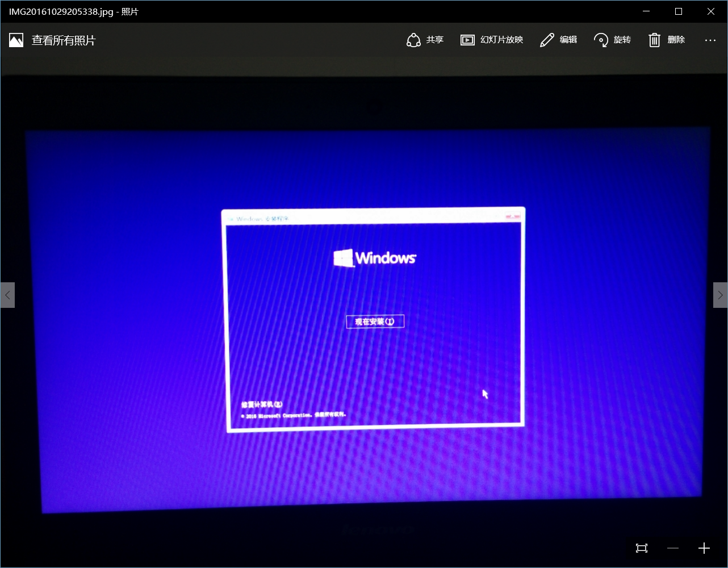
Task: Zoom out with the minus button
Action: click(673, 548)
